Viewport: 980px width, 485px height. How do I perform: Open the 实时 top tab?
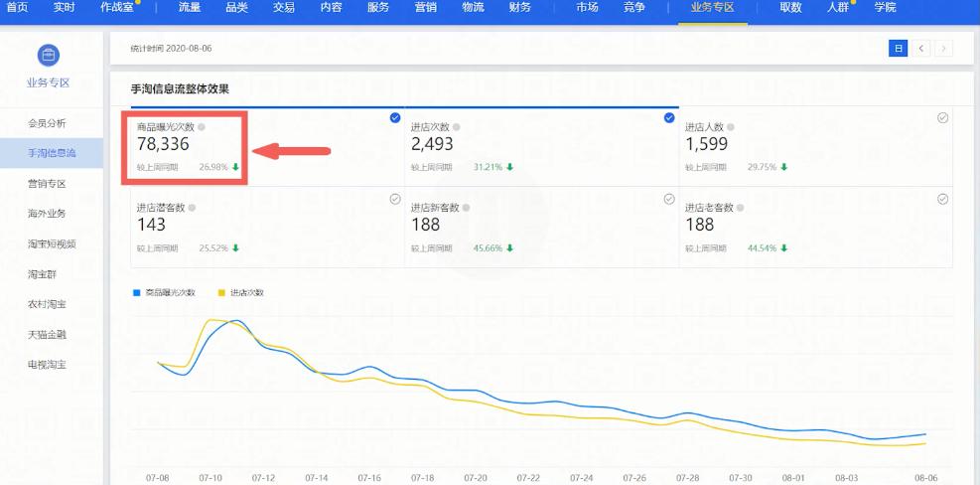64,8
